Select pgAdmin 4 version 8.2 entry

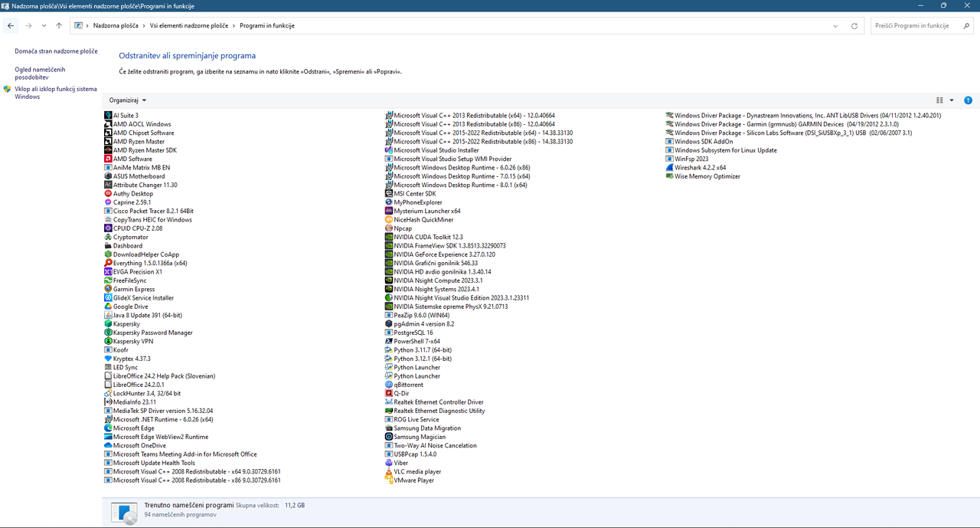click(420, 324)
